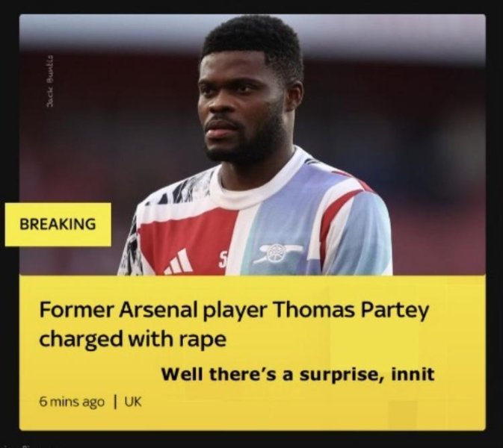Image resolution: width=503 pixels, height=448 pixels.
Task: Open the Thomas Partey headline article
Action: 234,324
